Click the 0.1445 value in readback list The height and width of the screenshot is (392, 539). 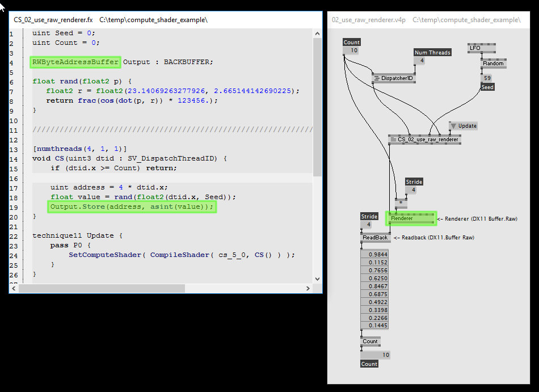tap(375, 326)
